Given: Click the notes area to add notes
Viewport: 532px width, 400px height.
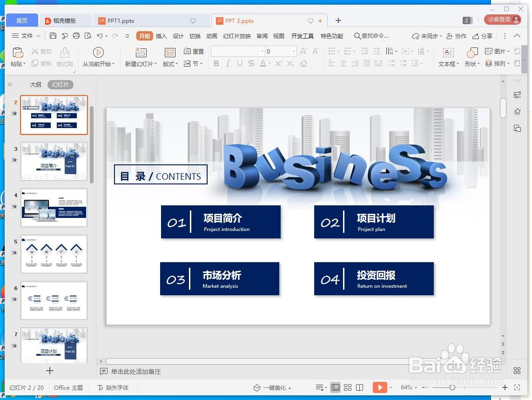Looking at the screenshot, I should click(136, 372).
